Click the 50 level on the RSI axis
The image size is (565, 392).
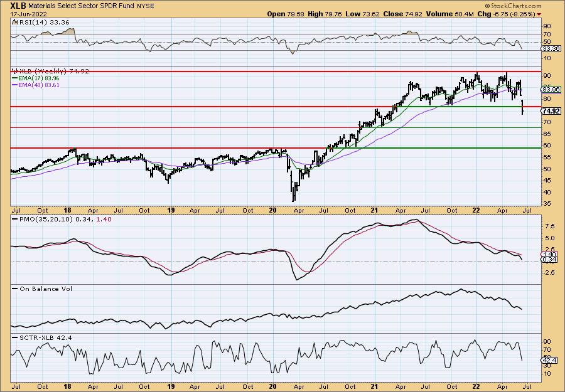pyautogui.click(x=547, y=42)
